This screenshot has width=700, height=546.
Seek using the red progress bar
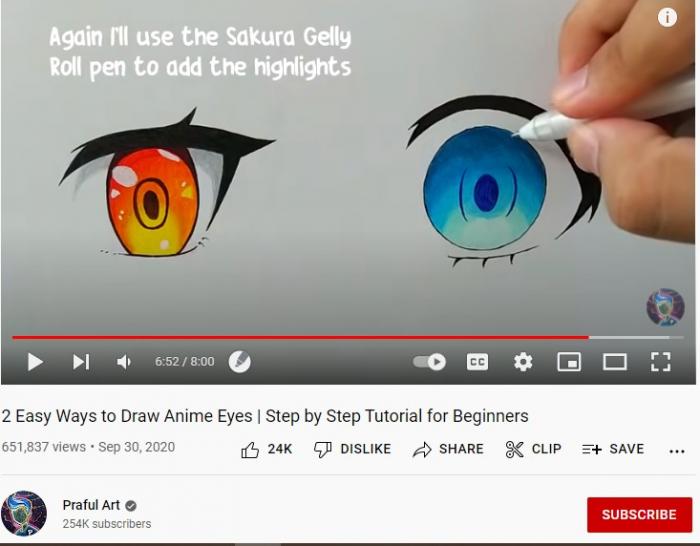click(300, 338)
